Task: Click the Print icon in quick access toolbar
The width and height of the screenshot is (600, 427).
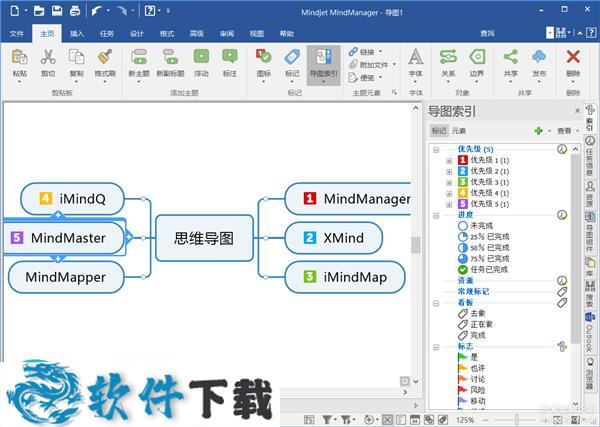Action: (75, 11)
